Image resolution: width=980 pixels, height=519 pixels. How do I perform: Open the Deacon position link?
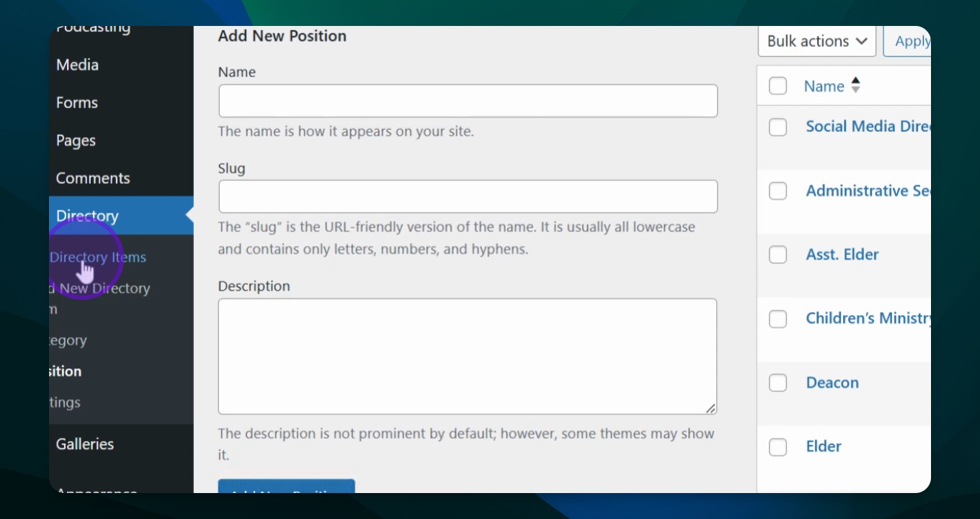tap(832, 383)
